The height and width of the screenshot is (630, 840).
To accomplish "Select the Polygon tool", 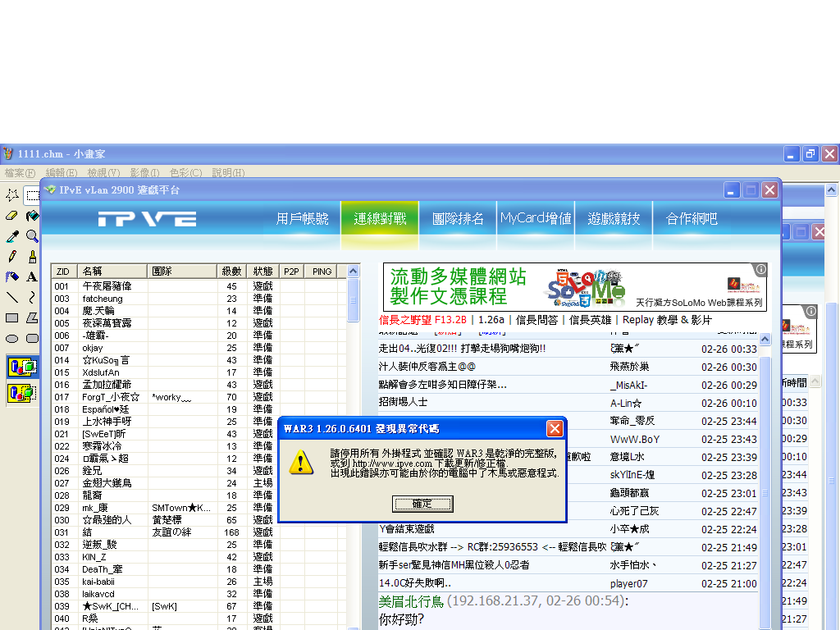I will pos(31,317).
